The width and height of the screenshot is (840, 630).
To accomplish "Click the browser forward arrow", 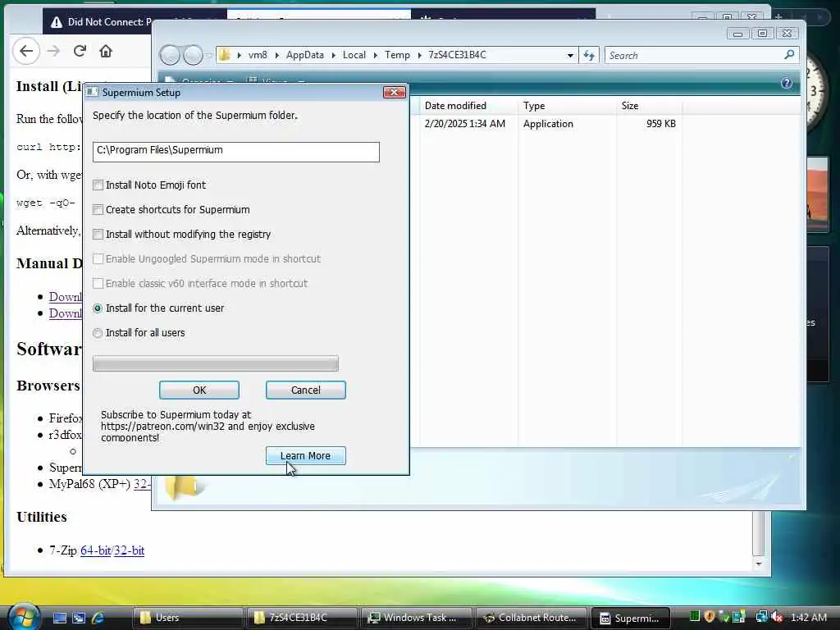I will 53,52.
